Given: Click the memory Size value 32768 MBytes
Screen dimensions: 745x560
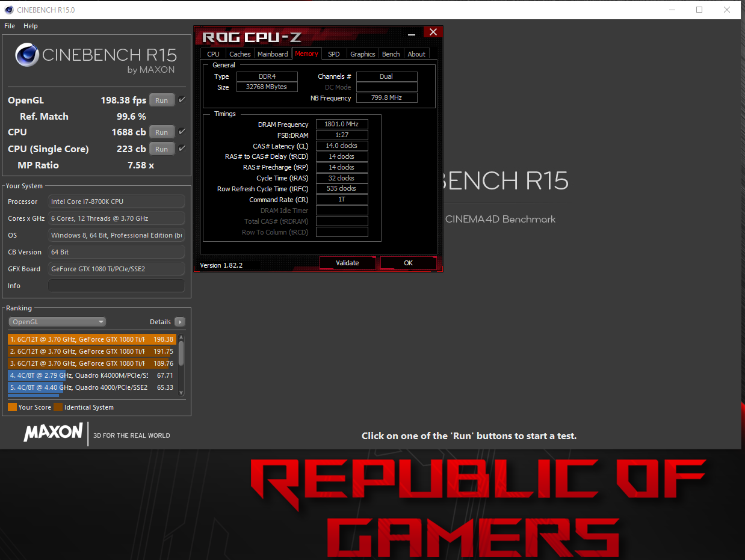Looking at the screenshot, I should click(x=267, y=87).
